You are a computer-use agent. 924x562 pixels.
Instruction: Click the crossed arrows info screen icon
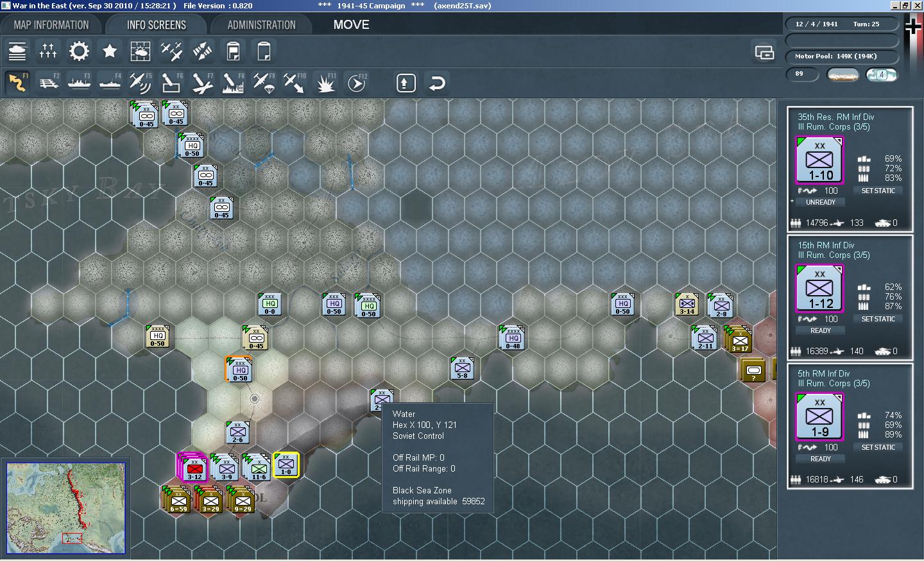tap(202, 51)
